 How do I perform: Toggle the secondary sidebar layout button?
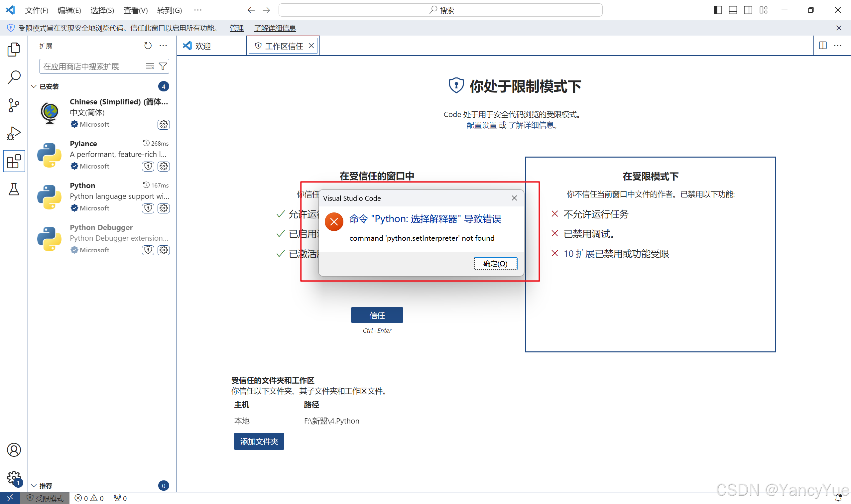pos(748,10)
